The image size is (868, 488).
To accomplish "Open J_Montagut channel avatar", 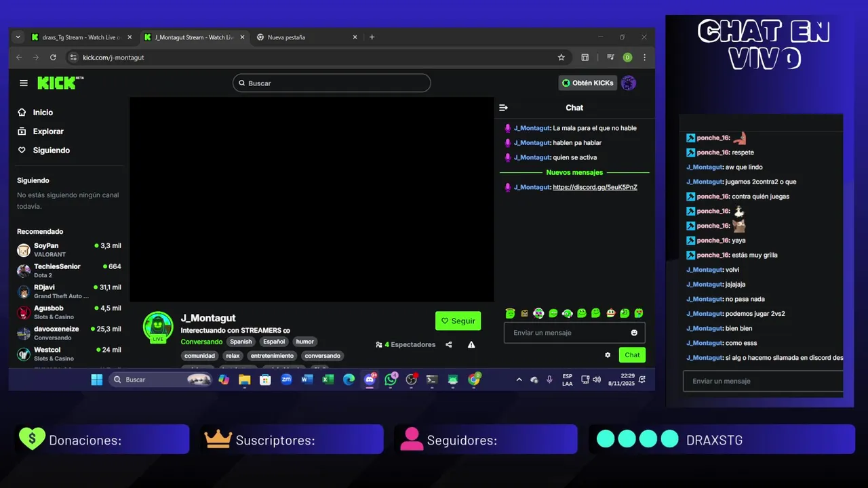I will [157, 327].
